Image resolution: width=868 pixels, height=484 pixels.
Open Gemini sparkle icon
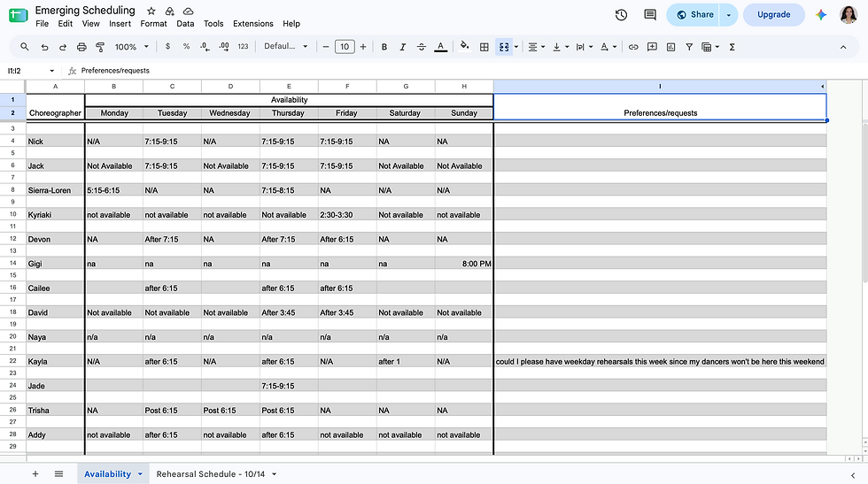click(x=821, y=15)
